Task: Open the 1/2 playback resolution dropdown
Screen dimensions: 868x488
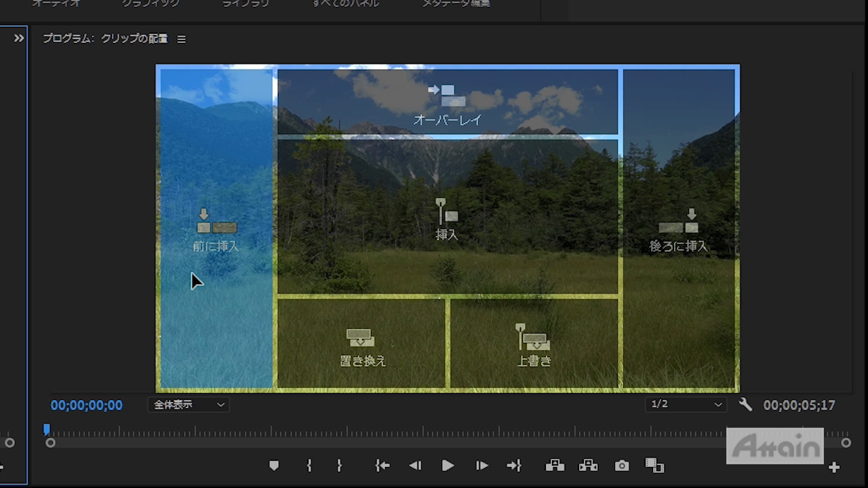Action: pos(686,405)
